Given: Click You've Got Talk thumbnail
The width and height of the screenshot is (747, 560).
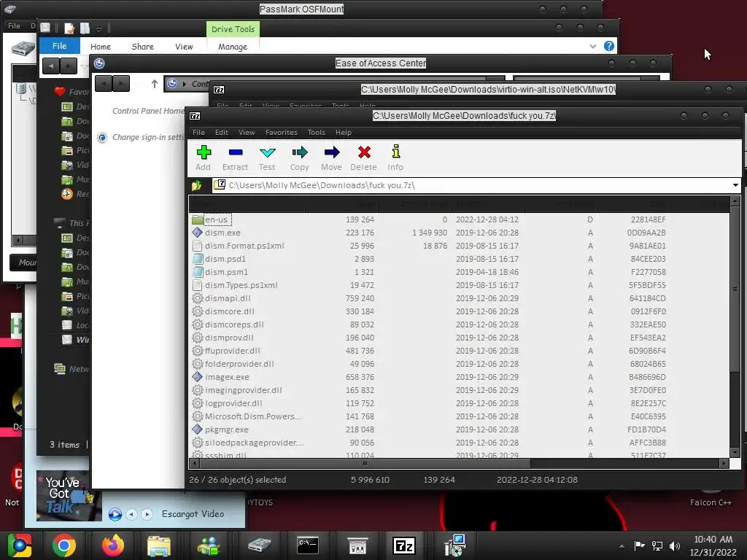Looking at the screenshot, I should coord(69,496).
